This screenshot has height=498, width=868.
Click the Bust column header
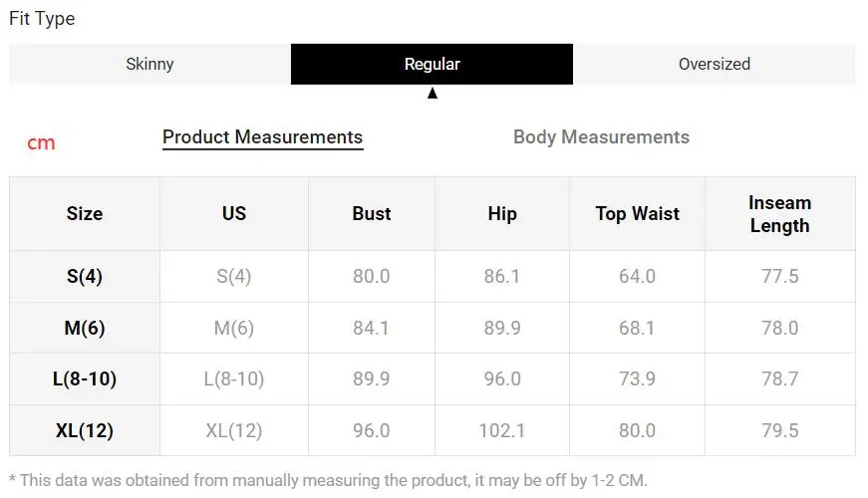tap(372, 213)
